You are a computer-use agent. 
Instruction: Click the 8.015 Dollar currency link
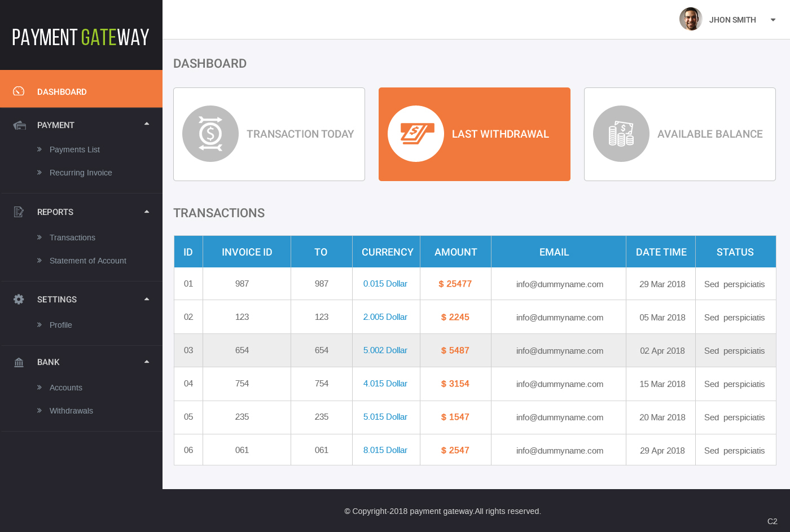click(x=385, y=450)
